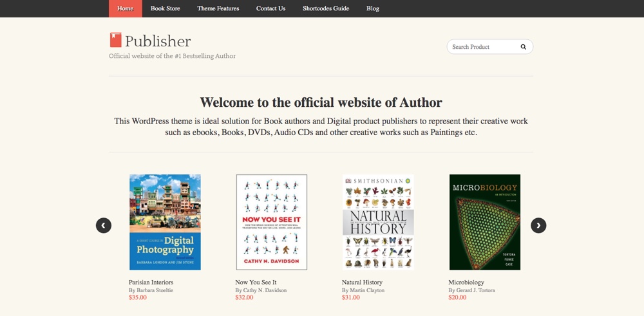This screenshot has height=316, width=644.
Task: Click author By Cathy N. Davidson
Action: [x=261, y=290]
